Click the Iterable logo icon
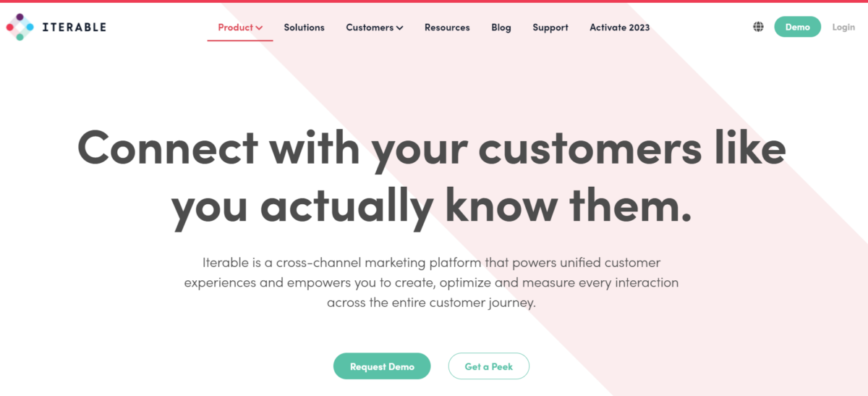This screenshot has height=396, width=868. pyautogui.click(x=20, y=27)
